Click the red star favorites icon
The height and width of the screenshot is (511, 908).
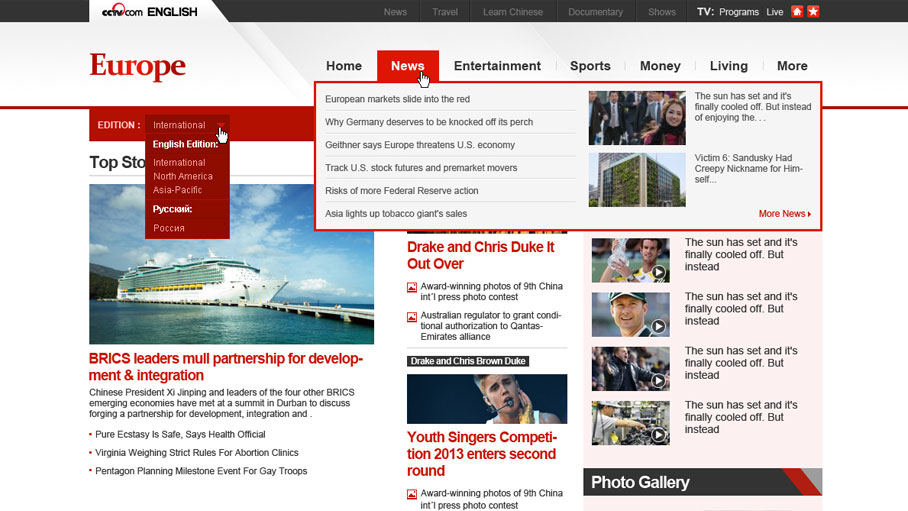click(x=813, y=12)
